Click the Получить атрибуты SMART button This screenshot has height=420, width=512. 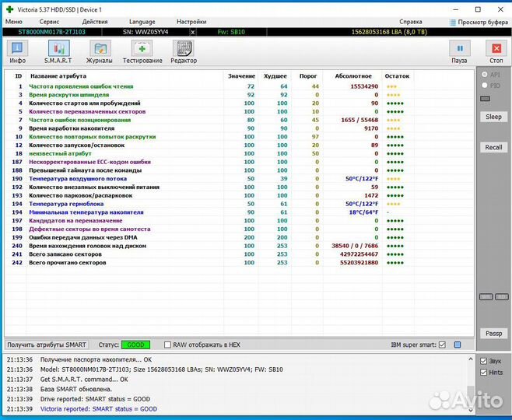pos(47,345)
